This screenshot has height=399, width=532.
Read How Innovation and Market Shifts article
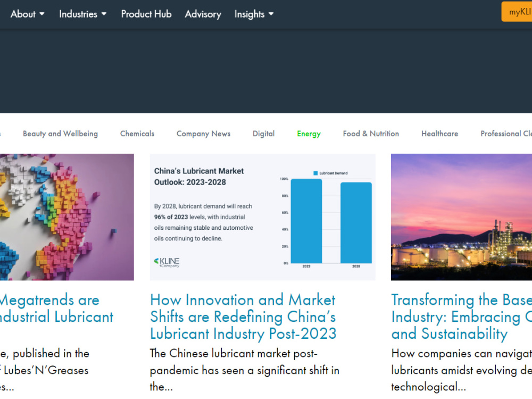click(x=243, y=317)
